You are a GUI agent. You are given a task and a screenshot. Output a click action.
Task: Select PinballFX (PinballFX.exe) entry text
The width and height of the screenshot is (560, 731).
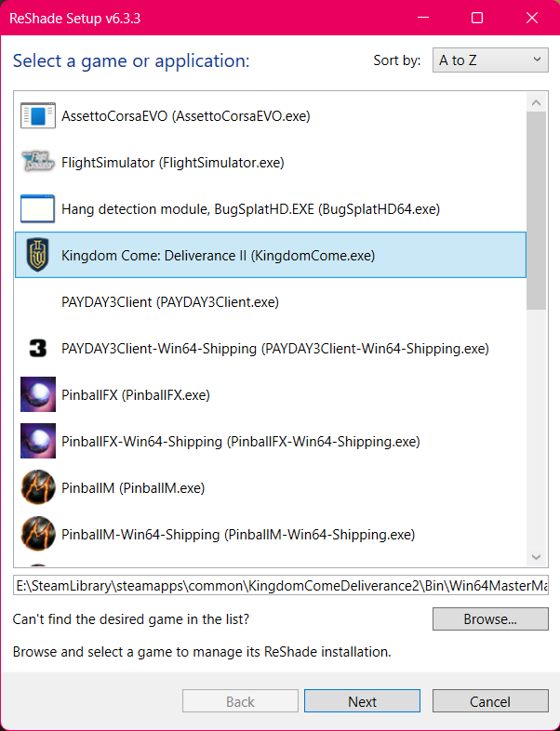coord(136,395)
